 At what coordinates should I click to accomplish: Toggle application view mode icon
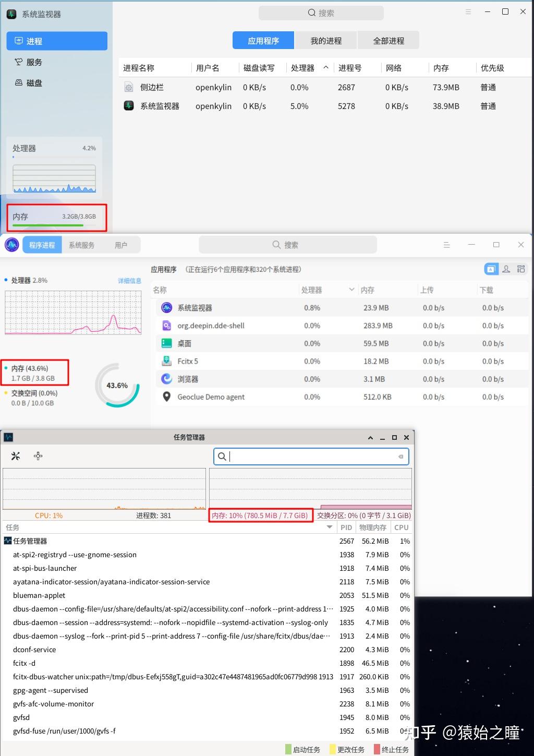491,269
